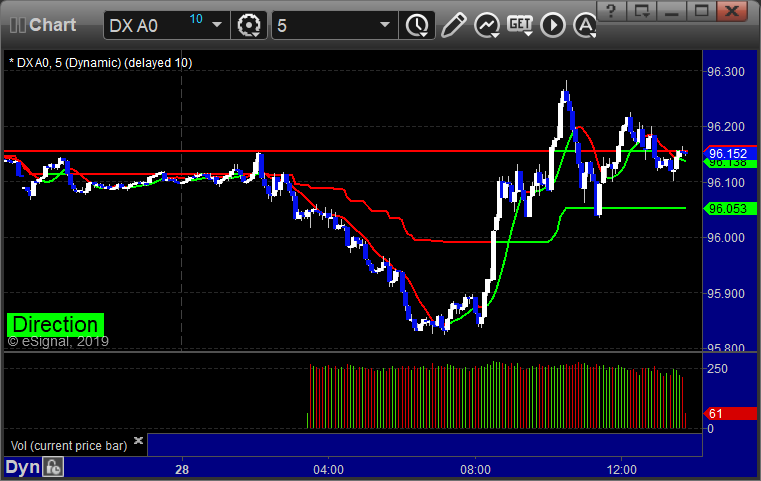
Task: Click the play replay button
Action: [x=553, y=25]
